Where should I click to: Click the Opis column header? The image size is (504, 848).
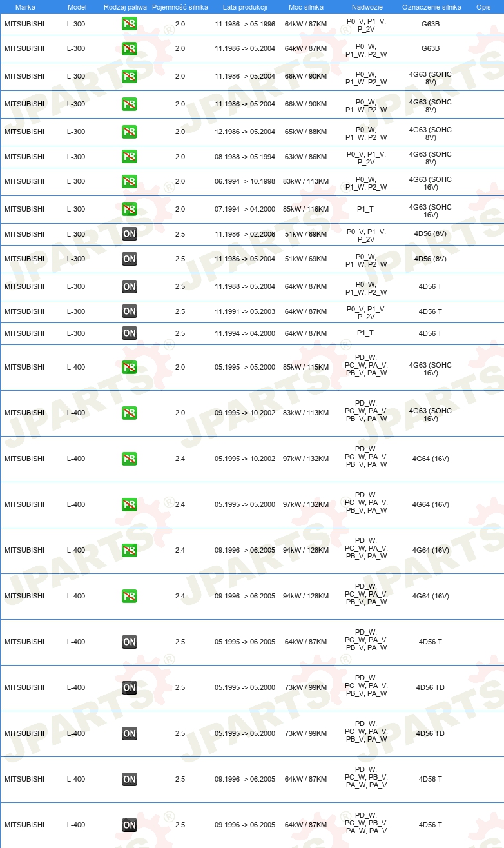(483, 6)
